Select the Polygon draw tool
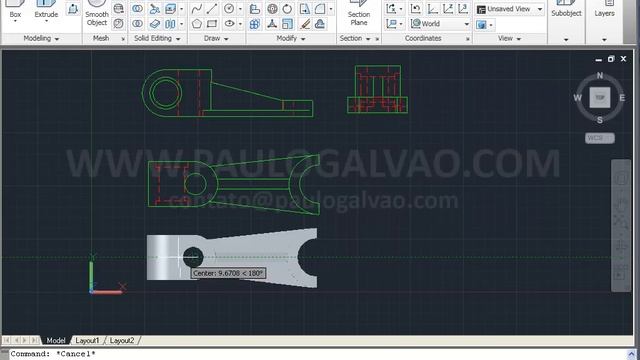The width and height of the screenshot is (640, 360). (x=196, y=24)
